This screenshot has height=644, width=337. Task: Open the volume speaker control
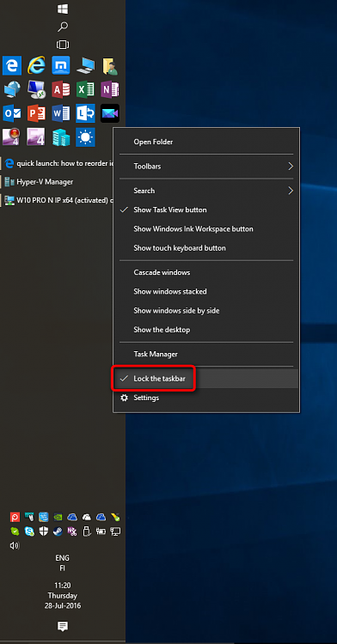tap(15, 546)
